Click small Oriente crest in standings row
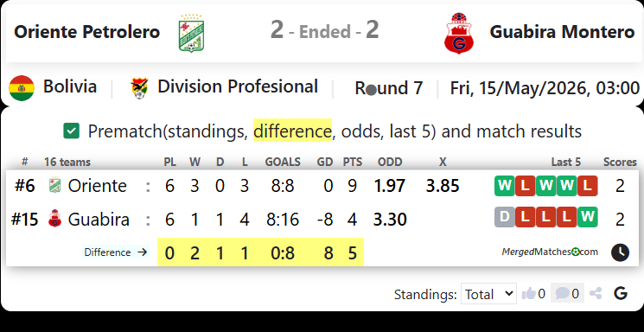 54,186
